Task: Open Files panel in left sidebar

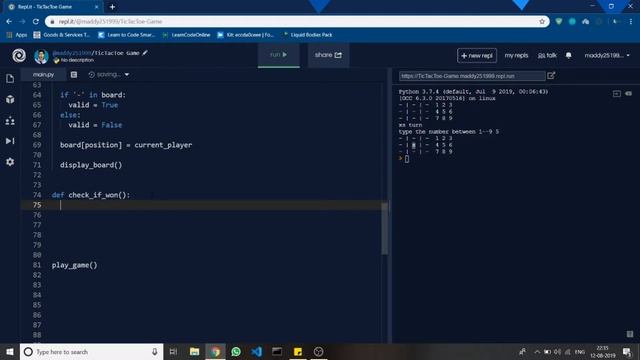Action: pyautogui.click(x=10, y=78)
